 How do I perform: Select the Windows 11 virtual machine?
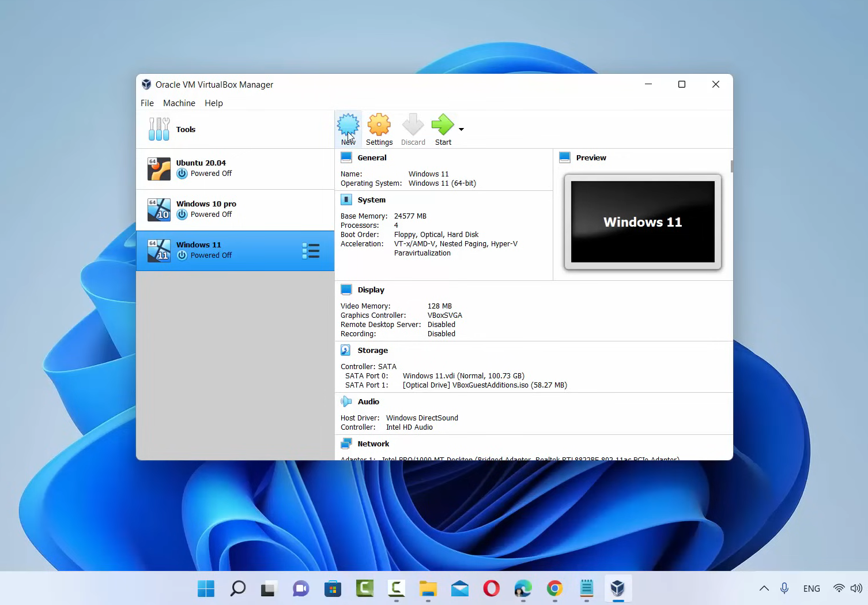[235, 251]
